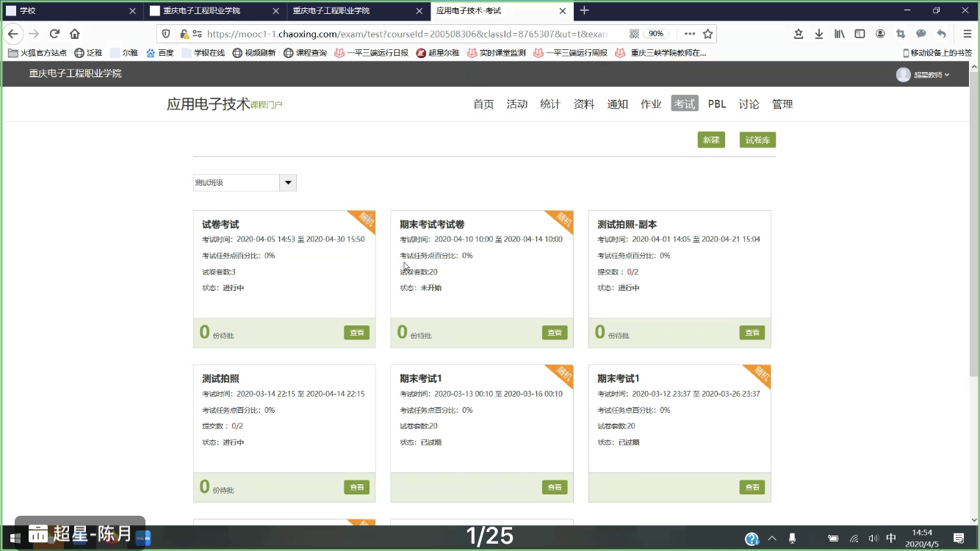Click the 新建 button to create exam
980x551 pixels.
click(710, 140)
